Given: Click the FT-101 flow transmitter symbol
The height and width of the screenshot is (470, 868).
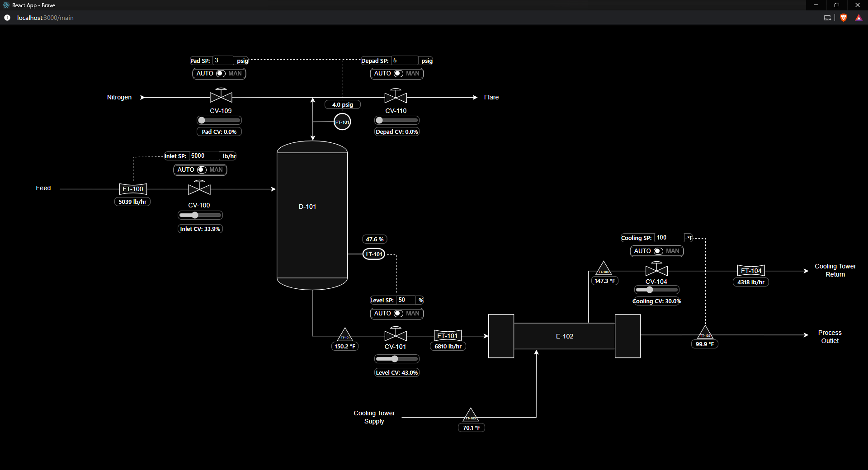Looking at the screenshot, I should (448, 336).
